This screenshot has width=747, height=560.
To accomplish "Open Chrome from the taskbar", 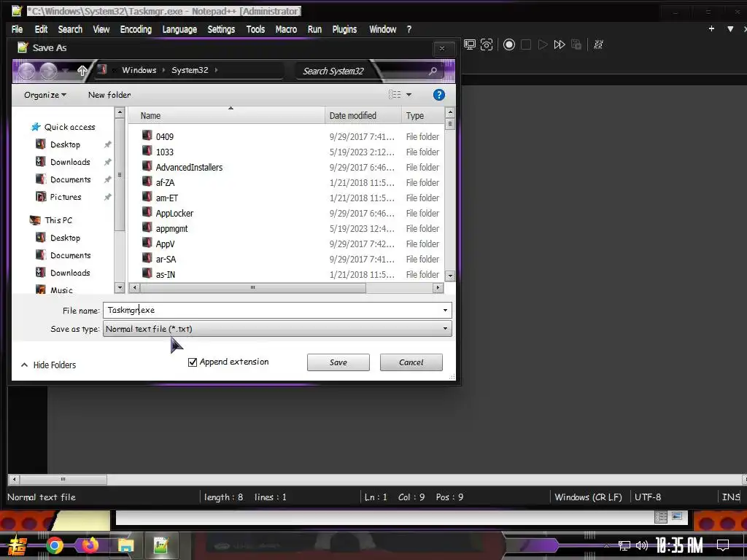I will pos(54,545).
